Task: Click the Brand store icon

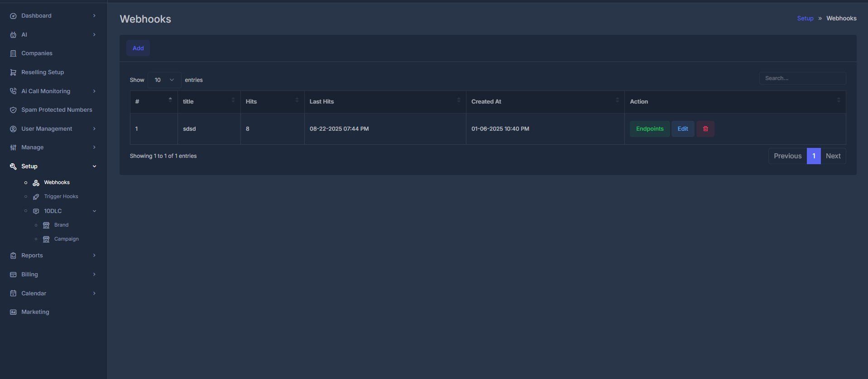Action: click(x=46, y=225)
